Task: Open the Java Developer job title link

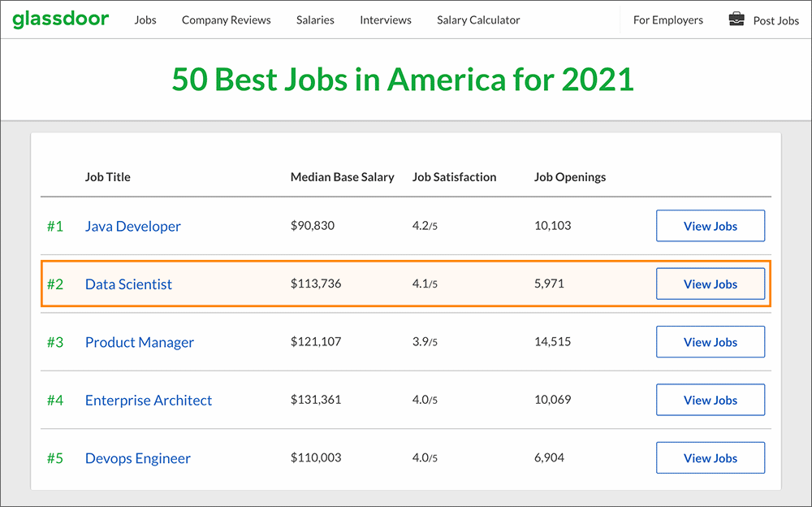Action: 133,226
